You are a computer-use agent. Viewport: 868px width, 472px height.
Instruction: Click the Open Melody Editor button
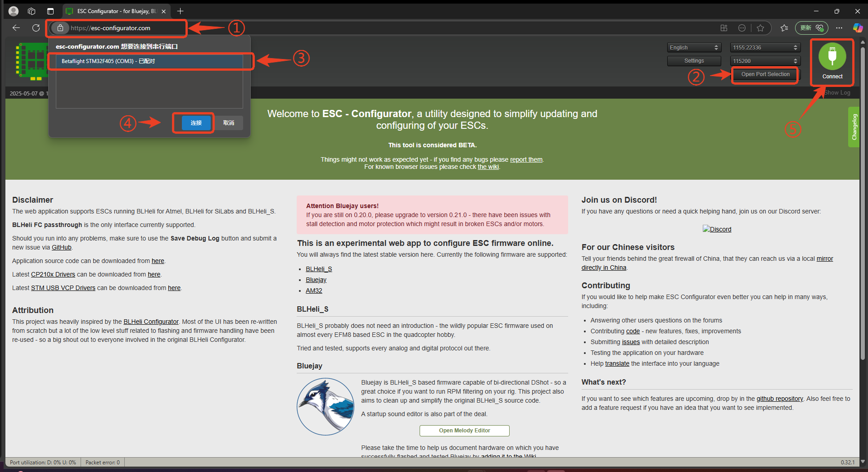coord(465,431)
